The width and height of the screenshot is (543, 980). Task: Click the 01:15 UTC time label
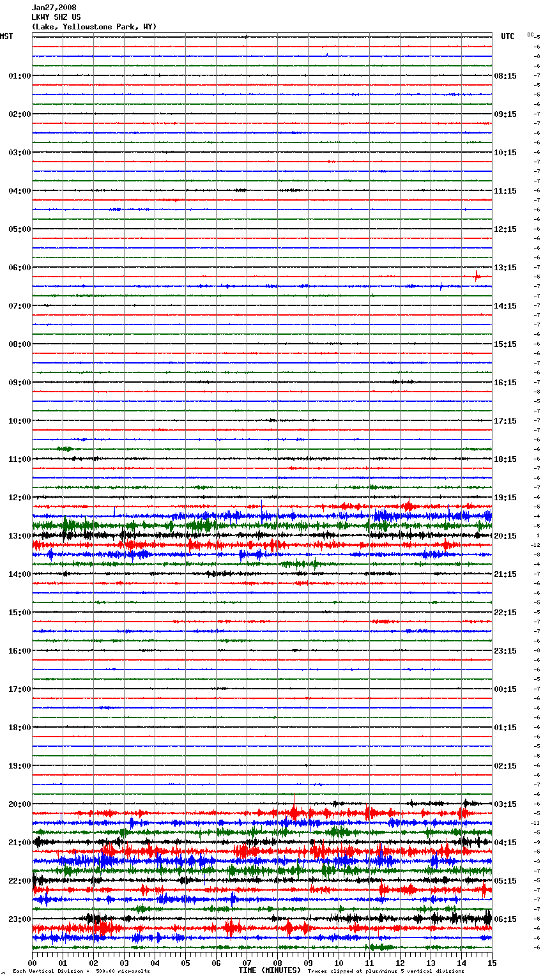(x=505, y=728)
